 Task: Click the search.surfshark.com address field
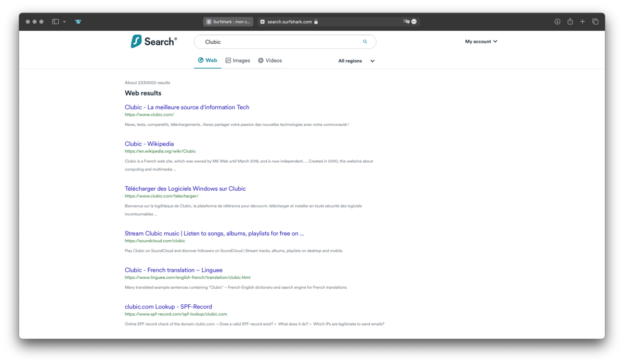coord(338,22)
